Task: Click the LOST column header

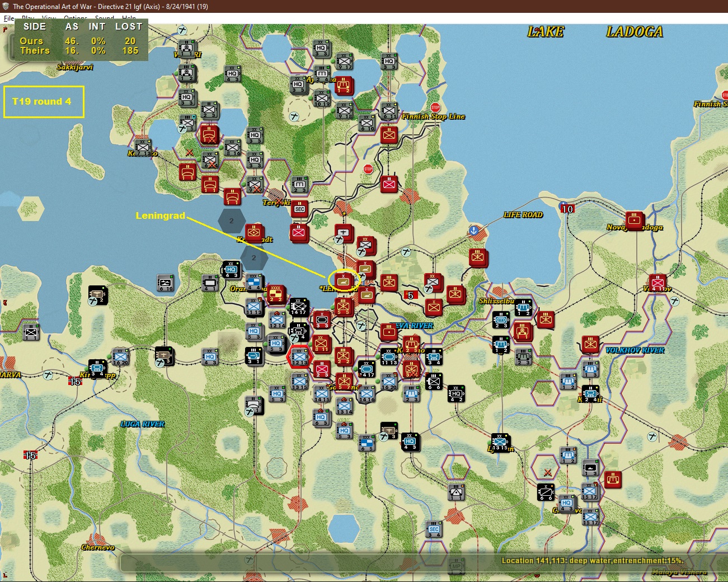Action: [129, 26]
